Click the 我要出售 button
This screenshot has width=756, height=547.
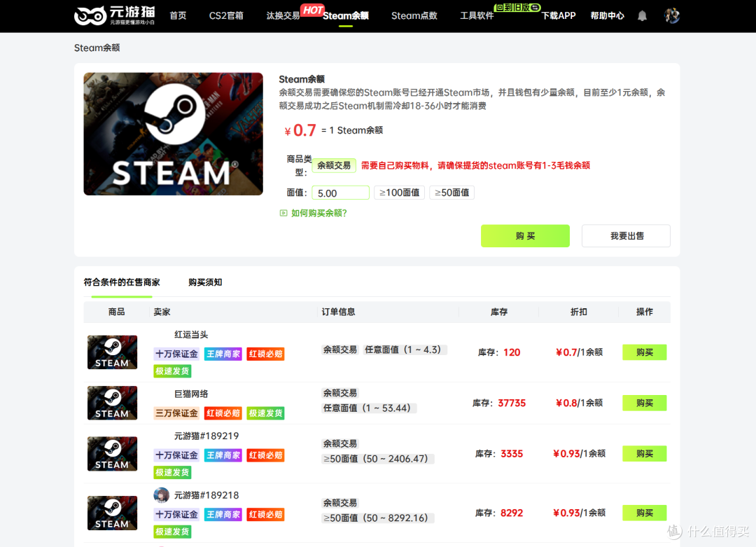pyautogui.click(x=626, y=236)
